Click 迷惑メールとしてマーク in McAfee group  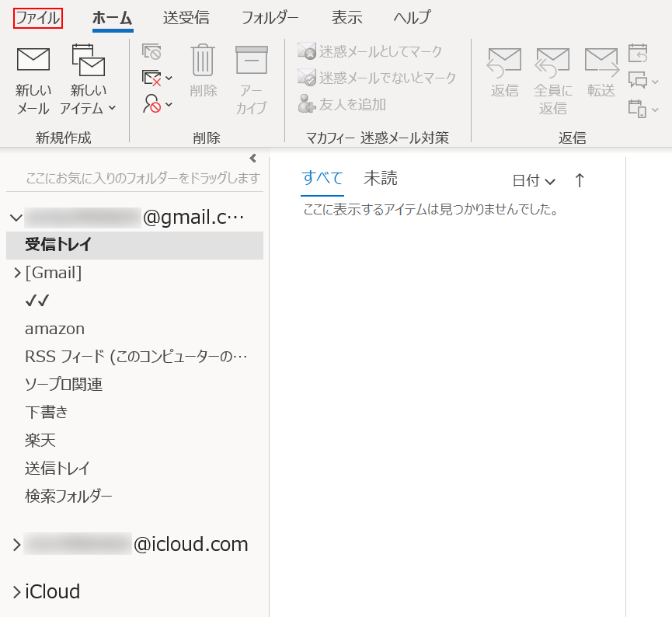point(370,51)
